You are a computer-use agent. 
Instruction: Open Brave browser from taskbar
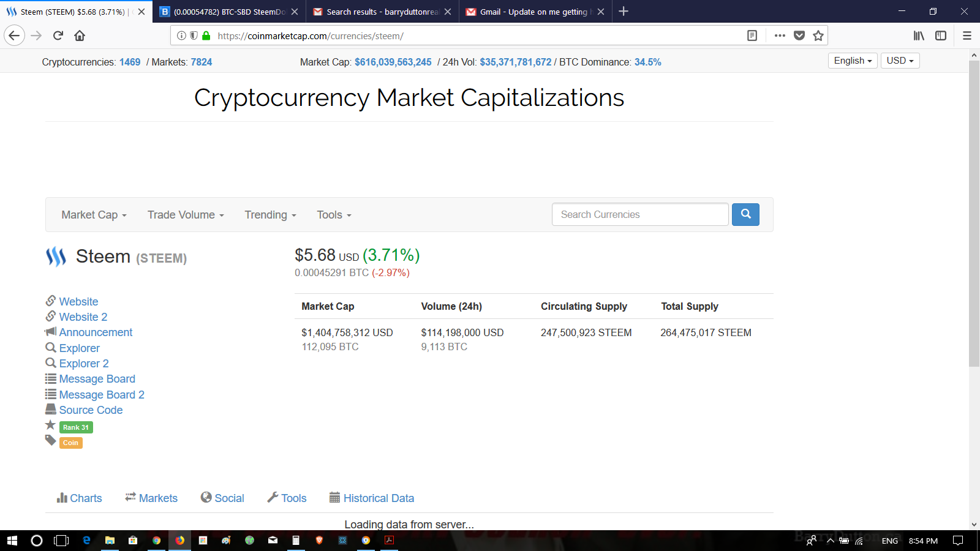319,541
